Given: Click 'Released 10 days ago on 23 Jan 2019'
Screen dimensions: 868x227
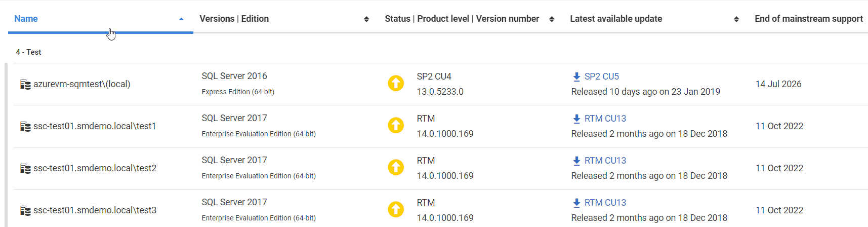Looking at the screenshot, I should pyautogui.click(x=646, y=92).
